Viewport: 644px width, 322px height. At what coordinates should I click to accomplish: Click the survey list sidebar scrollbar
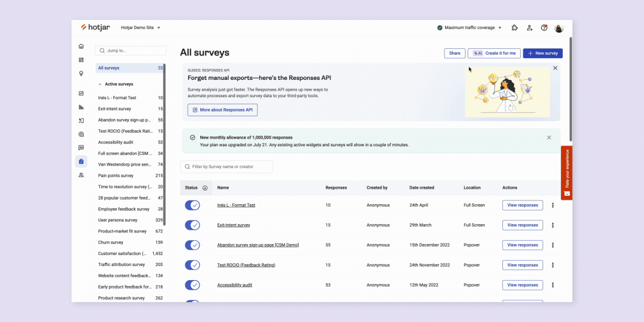point(165,144)
